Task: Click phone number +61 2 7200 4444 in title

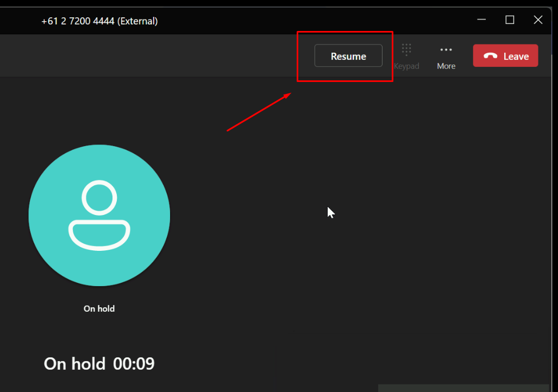Action: [79, 21]
